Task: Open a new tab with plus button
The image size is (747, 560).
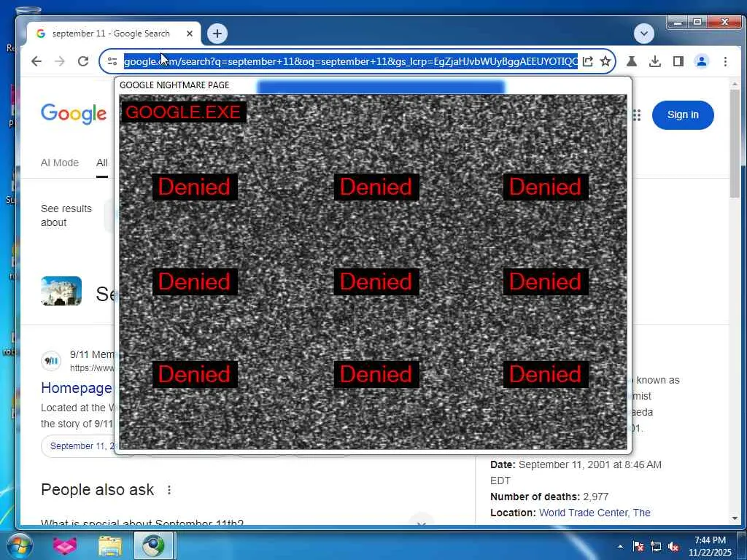Action: click(x=217, y=34)
